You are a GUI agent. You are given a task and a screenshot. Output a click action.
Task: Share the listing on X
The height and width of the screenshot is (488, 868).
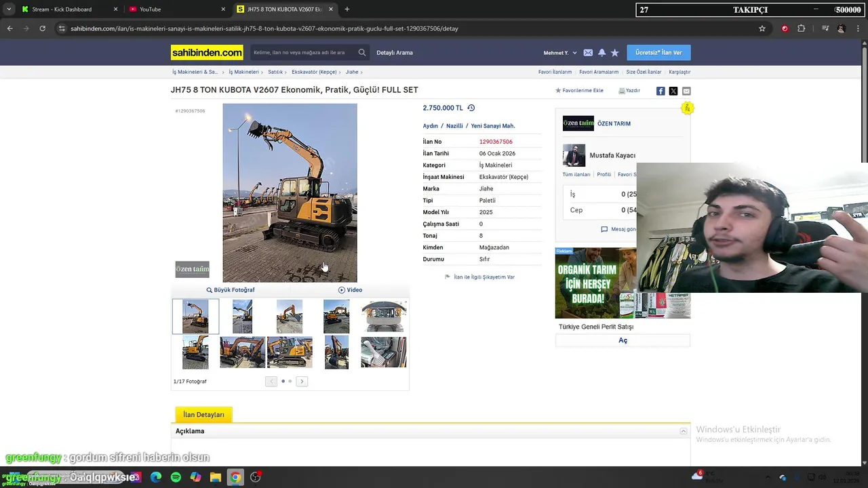pyautogui.click(x=673, y=91)
